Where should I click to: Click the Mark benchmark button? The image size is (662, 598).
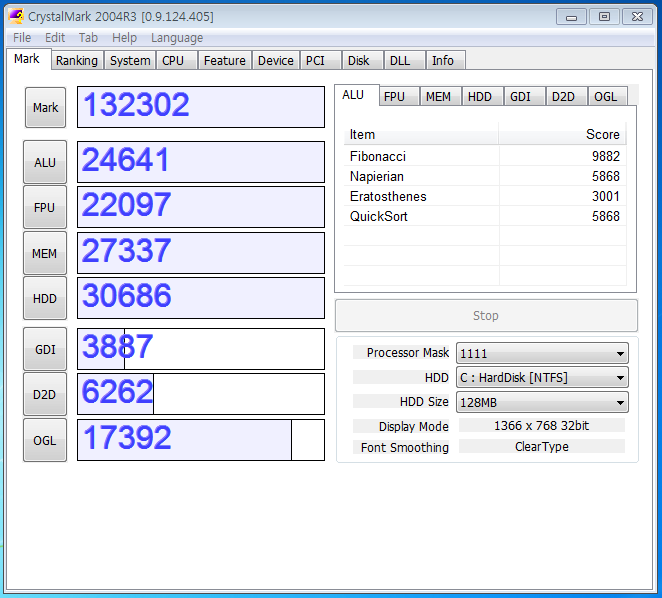click(46, 107)
